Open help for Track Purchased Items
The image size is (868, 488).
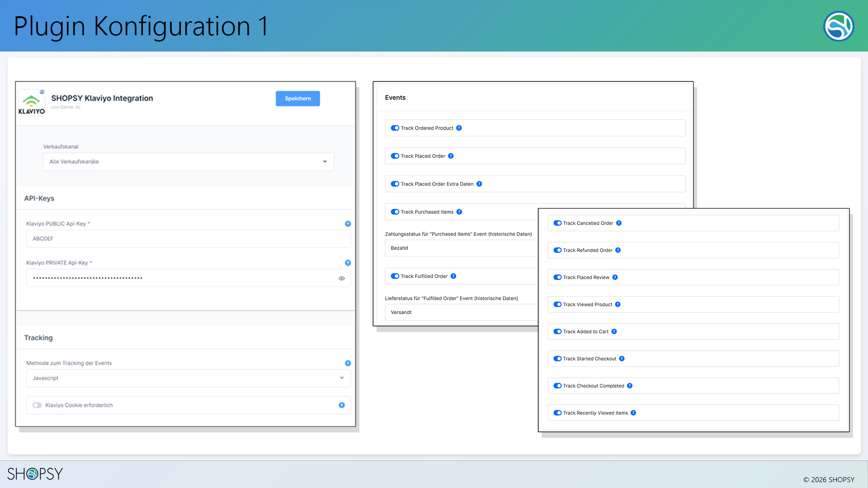[459, 212]
